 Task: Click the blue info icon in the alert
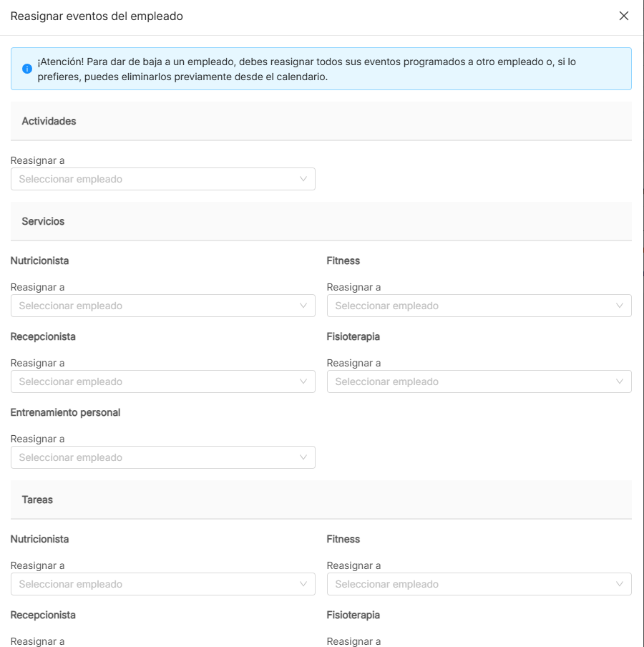pyautogui.click(x=27, y=69)
